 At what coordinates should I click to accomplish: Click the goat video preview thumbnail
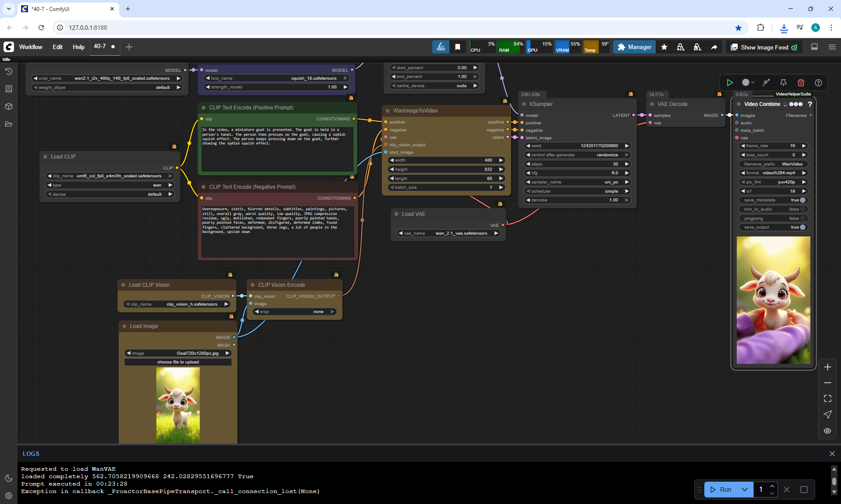(773, 300)
